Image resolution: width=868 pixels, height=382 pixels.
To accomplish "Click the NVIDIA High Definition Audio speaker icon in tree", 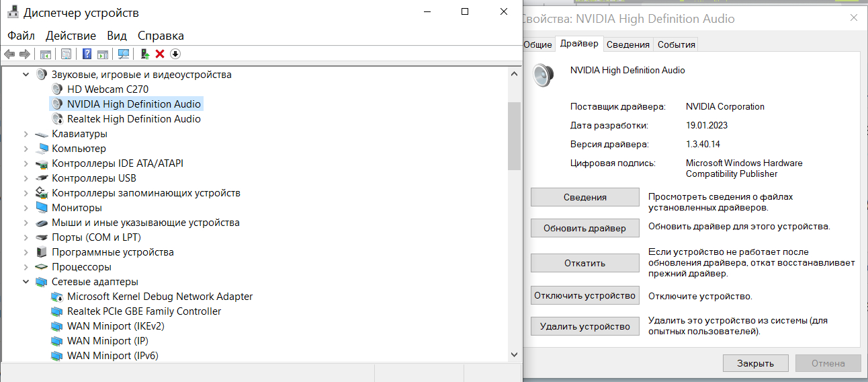I will click(58, 104).
